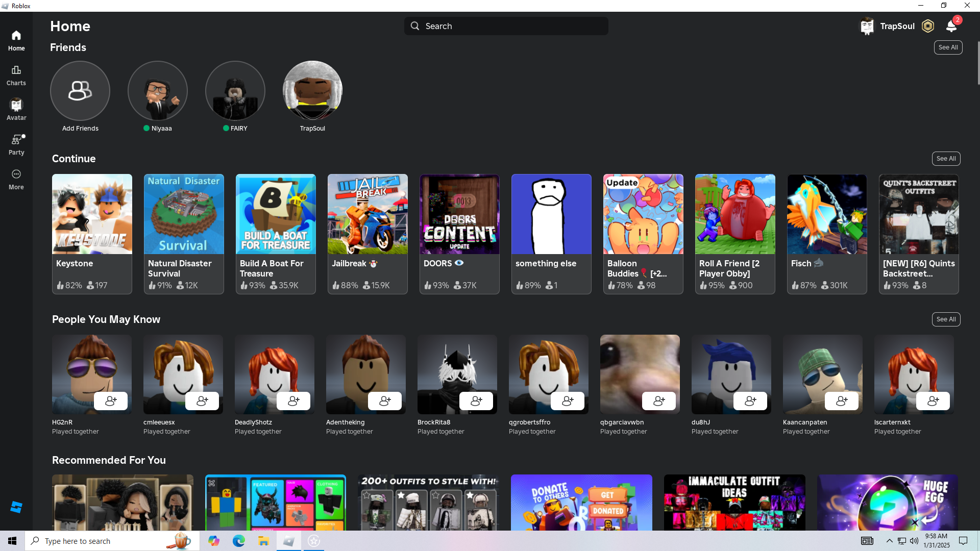Screen dimensions: 980x551
Task: Open the something else game card
Action: click(x=551, y=234)
